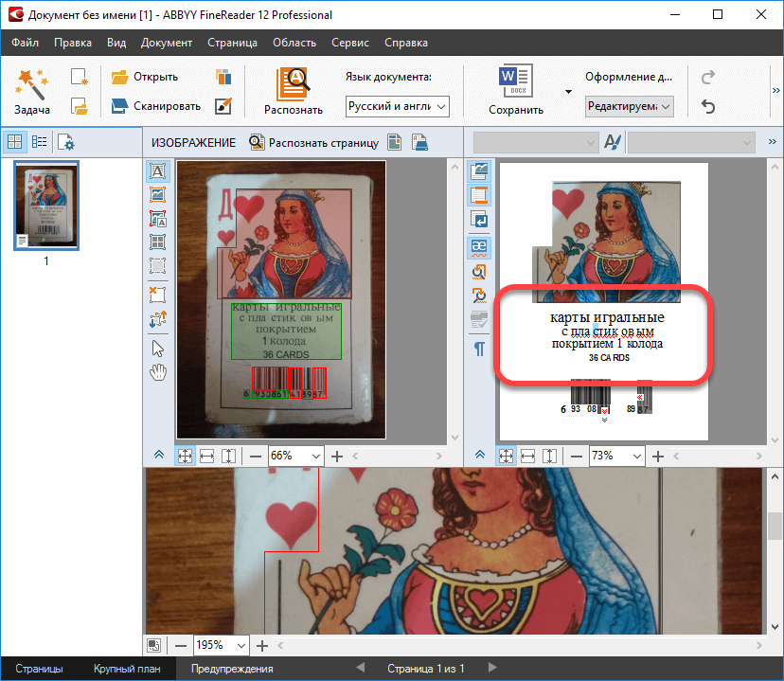784x681 pixels.
Task: Click the Задача magic wand icon
Action: click(32, 83)
